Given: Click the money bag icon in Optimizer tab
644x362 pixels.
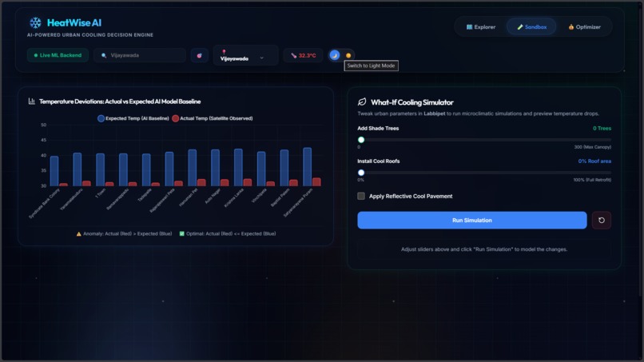Looking at the screenshot, I should coord(571,27).
